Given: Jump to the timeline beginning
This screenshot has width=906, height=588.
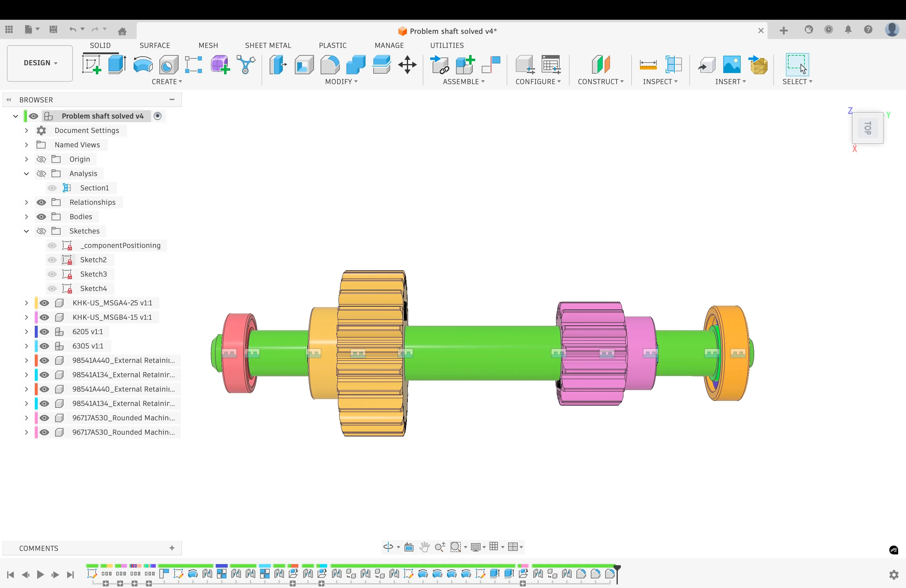Looking at the screenshot, I should (11, 575).
